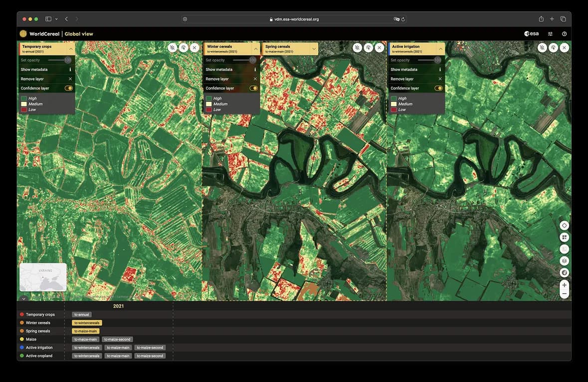Viewport: 588px width, 382px height.
Task: Adjust the Winter cereals opacity slider
Action: pyautogui.click(x=252, y=60)
